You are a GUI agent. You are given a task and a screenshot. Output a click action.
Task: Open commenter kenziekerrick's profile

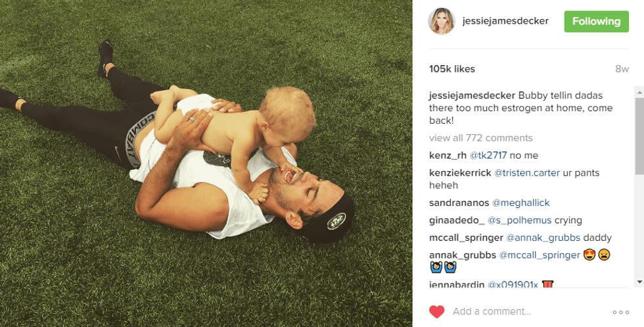point(460,173)
